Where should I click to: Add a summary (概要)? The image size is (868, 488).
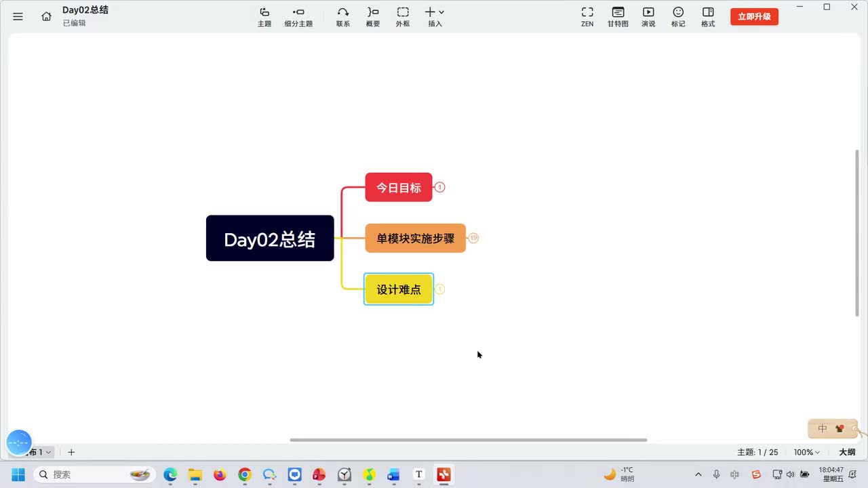tap(373, 17)
